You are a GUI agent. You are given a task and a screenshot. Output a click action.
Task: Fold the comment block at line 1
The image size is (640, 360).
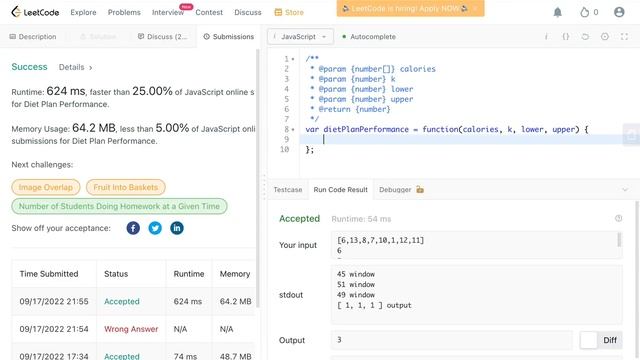pos(293,59)
